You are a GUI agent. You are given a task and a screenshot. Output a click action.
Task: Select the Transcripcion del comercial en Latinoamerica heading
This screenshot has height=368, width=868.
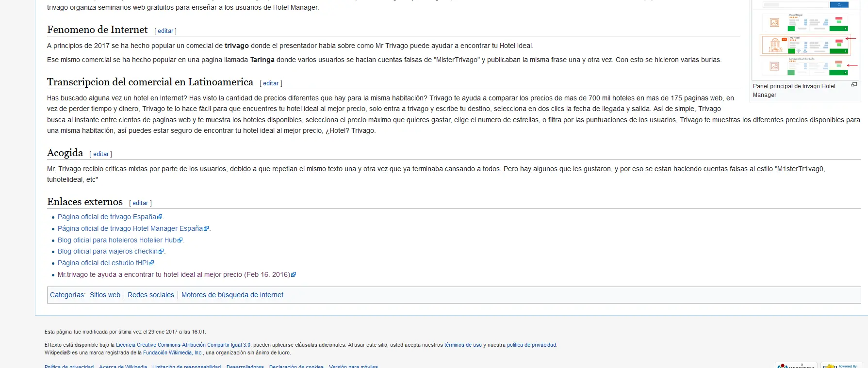click(x=150, y=82)
